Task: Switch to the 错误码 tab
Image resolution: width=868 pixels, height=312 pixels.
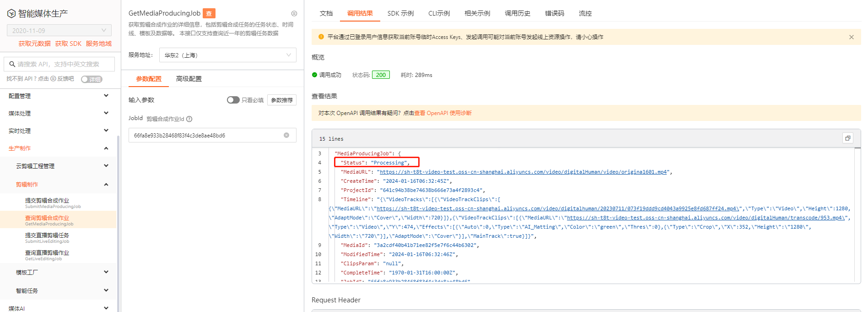Action: click(555, 13)
